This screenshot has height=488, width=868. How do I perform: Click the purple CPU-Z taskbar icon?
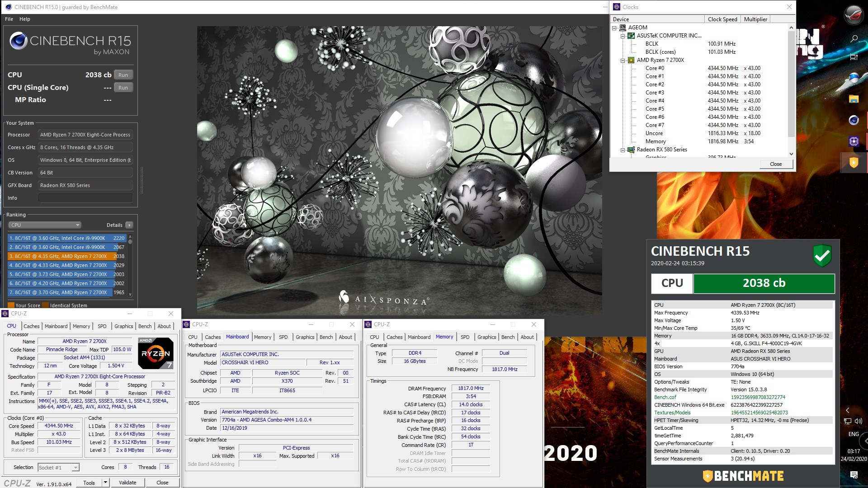coord(854,141)
